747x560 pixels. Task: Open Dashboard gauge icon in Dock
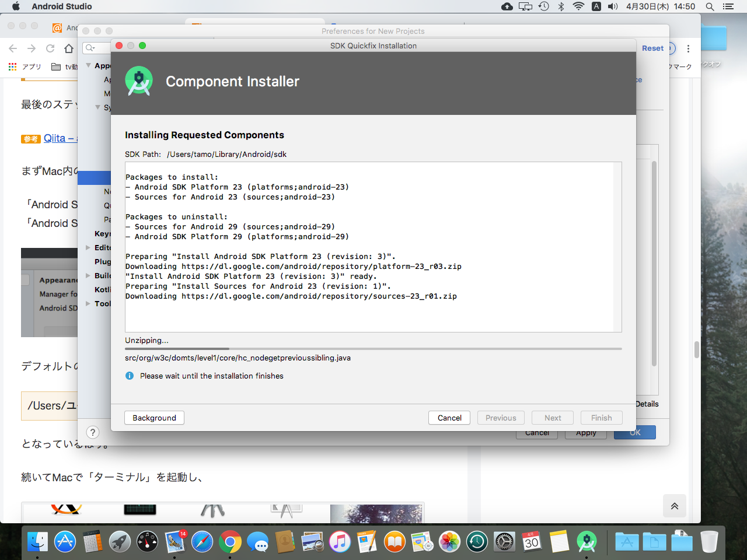pos(148,542)
